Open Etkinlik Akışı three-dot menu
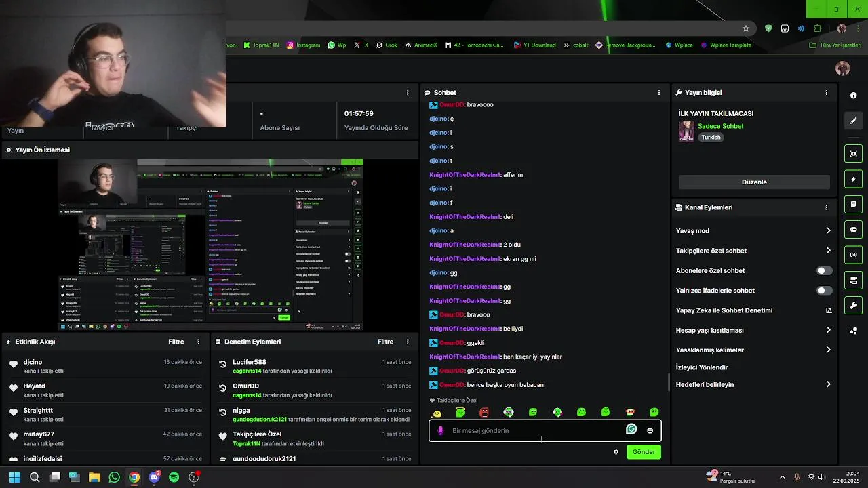Image resolution: width=868 pixels, height=488 pixels. (199, 342)
